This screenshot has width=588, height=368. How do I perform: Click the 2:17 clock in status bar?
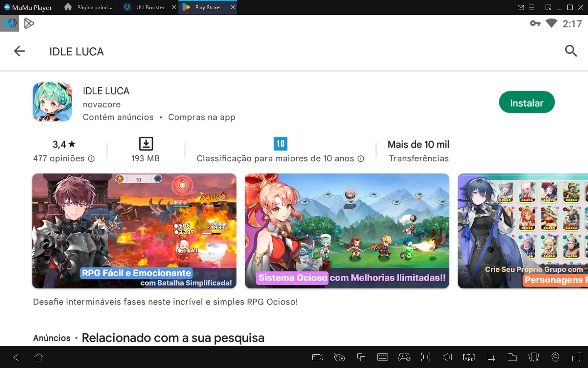point(572,24)
